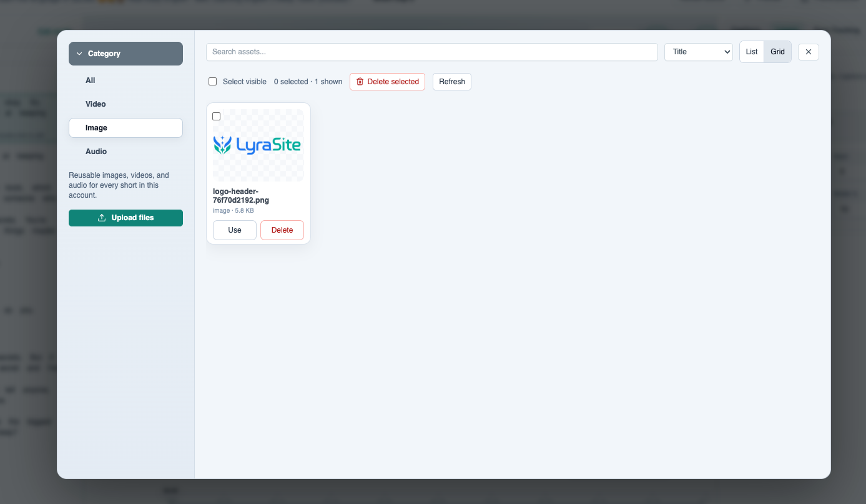
Task: Click the Upload files button
Action: coord(125,218)
